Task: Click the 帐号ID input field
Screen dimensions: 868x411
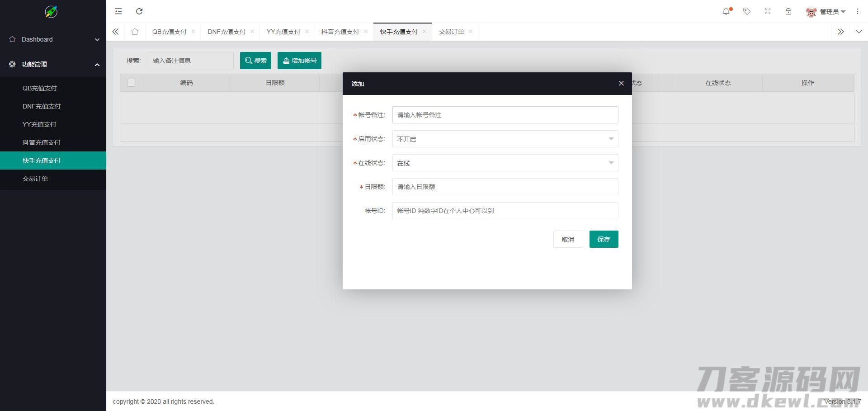Action: click(x=505, y=211)
